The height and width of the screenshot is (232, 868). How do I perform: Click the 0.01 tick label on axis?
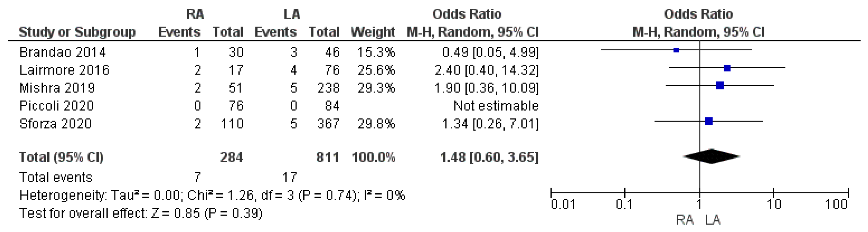pos(562,204)
